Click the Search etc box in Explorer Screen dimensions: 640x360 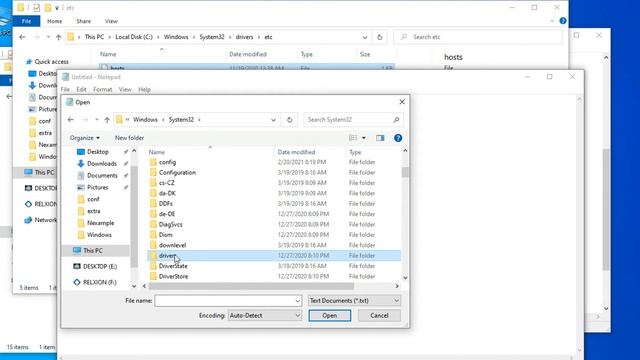[x=478, y=37]
